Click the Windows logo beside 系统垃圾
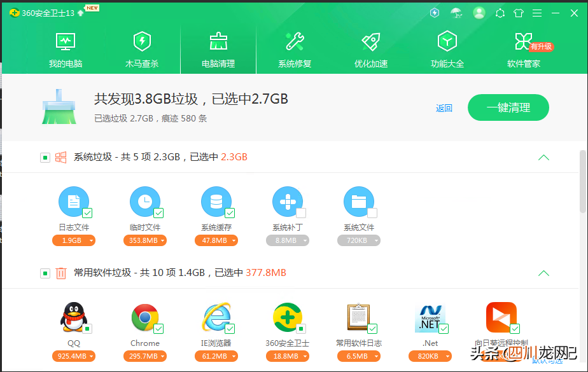The height and width of the screenshot is (372, 588). tap(60, 157)
